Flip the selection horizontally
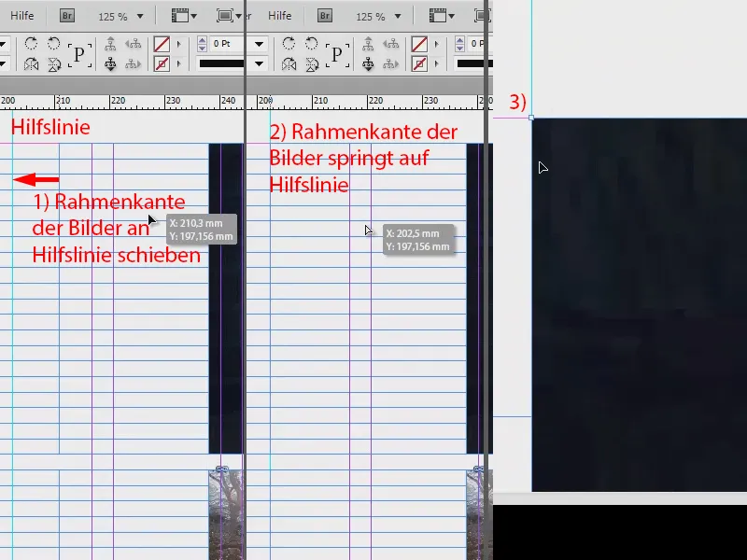Image resolution: width=747 pixels, height=560 pixels. 30,64
